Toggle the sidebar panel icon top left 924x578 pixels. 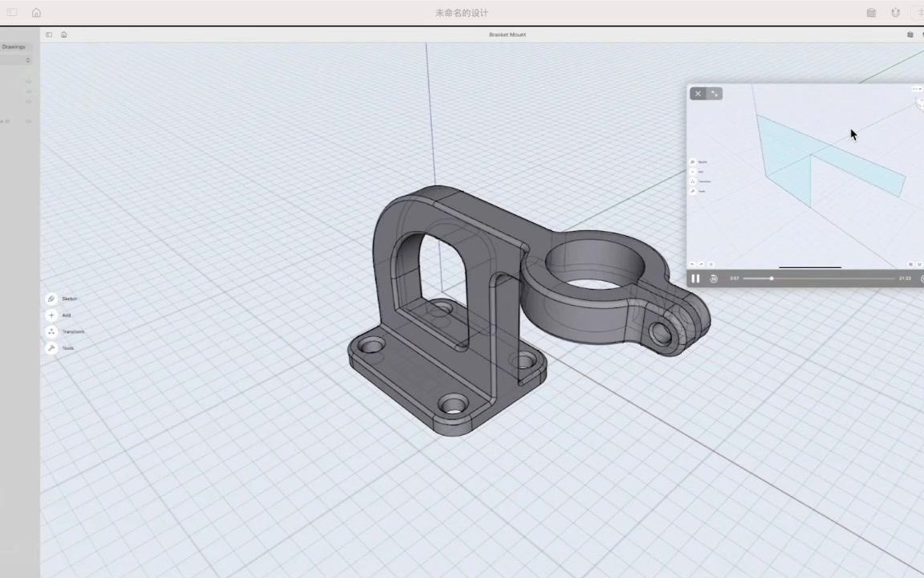coord(11,12)
